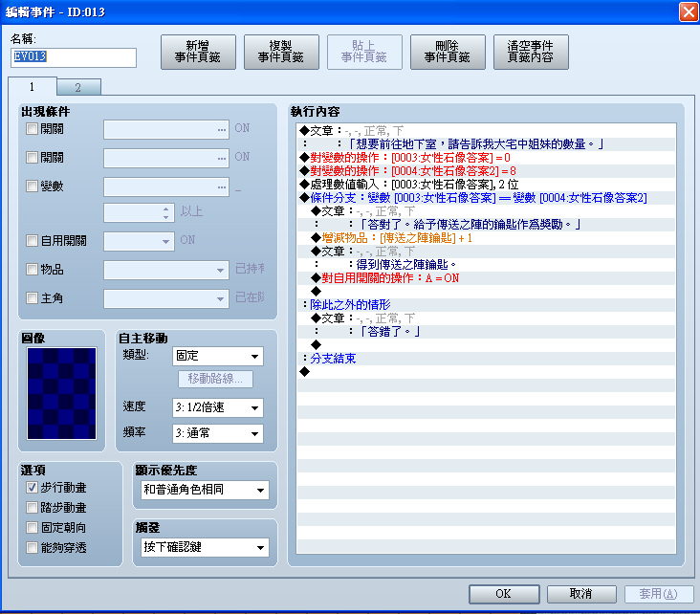The width and height of the screenshot is (700, 614).
Task: Enable the 自用開關 condition checkbox
Action: [32, 241]
